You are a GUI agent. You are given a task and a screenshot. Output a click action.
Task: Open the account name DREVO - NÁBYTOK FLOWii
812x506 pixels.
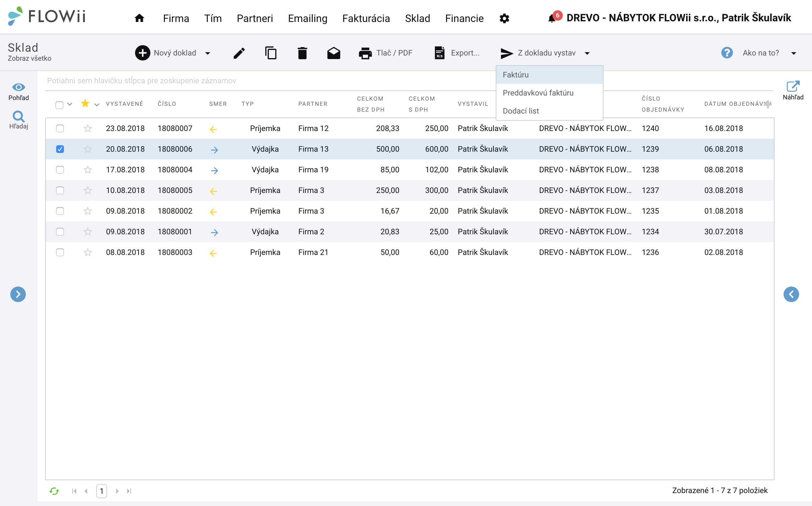[678, 18]
